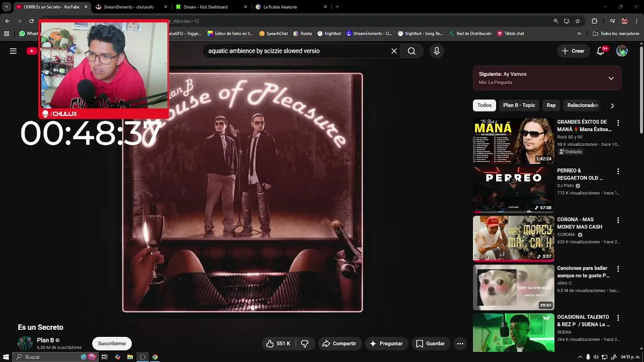
Task: Open the taskbar volume speaker icon
Action: [x=596, y=357]
